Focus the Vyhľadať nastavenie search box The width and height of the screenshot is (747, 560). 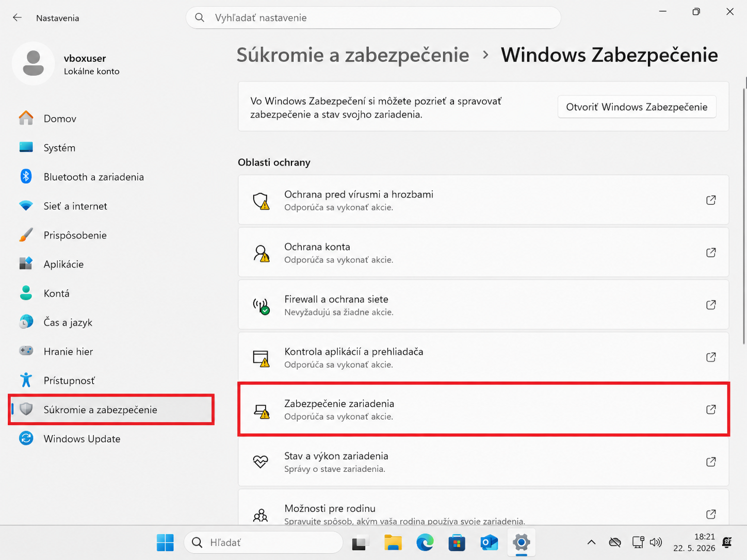373,18
